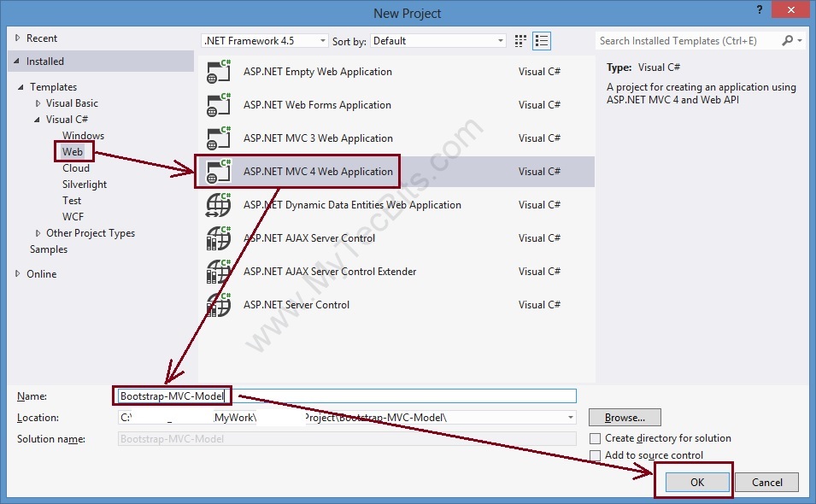The image size is (816, 504).
Task: Click the ASP.NET Web Forms Application icon
Action: coord(219,104)
